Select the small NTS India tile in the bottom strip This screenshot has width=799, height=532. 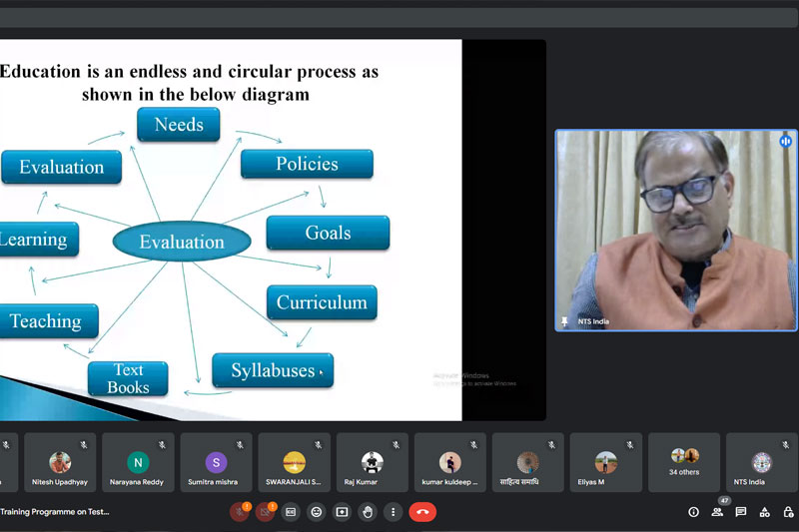(762, 462)
